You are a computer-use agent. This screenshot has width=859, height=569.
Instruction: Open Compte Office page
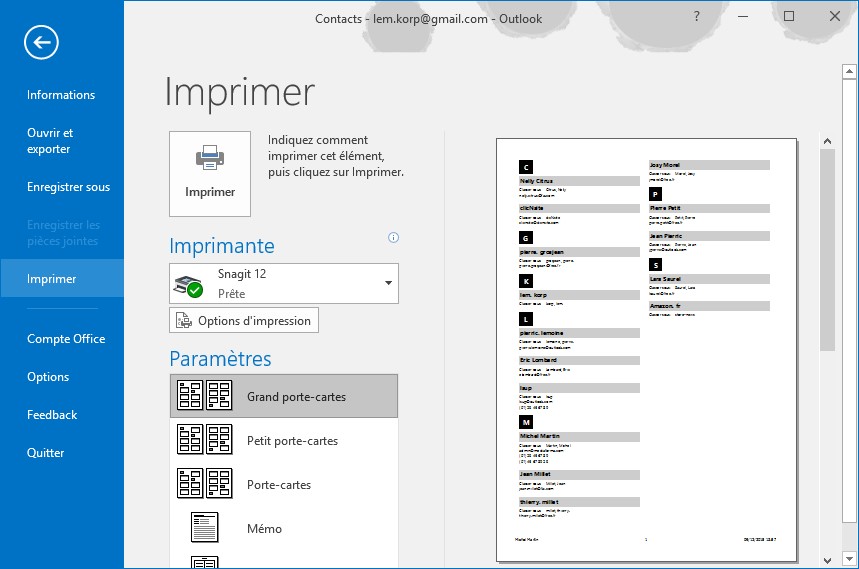[66, 339]
